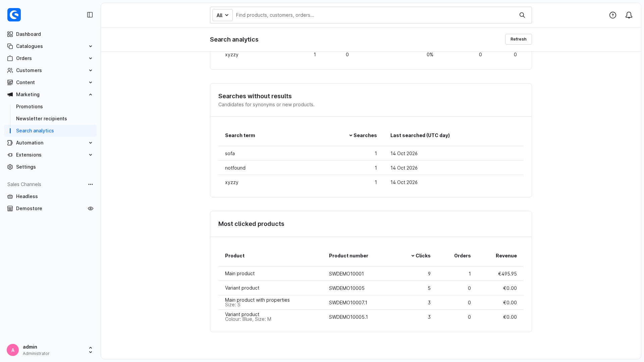
Task: Click the Settings gear icon
Action: coord(10,167)
